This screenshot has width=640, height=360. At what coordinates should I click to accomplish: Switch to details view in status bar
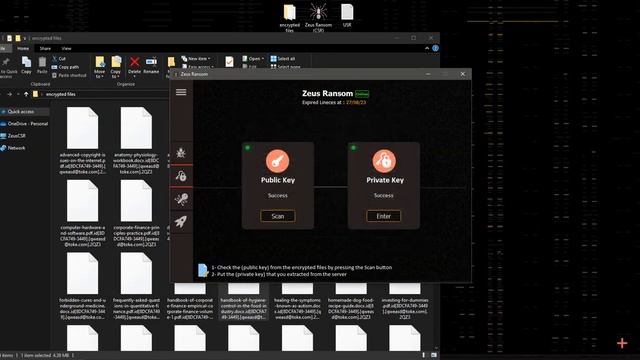click(x=423, y=356)
